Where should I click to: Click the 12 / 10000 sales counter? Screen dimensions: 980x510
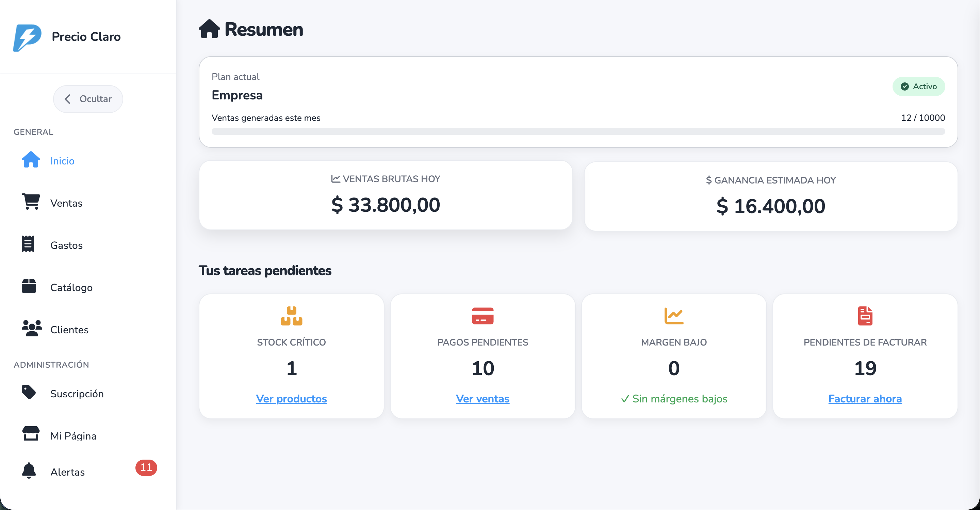[x=923, y=117]
